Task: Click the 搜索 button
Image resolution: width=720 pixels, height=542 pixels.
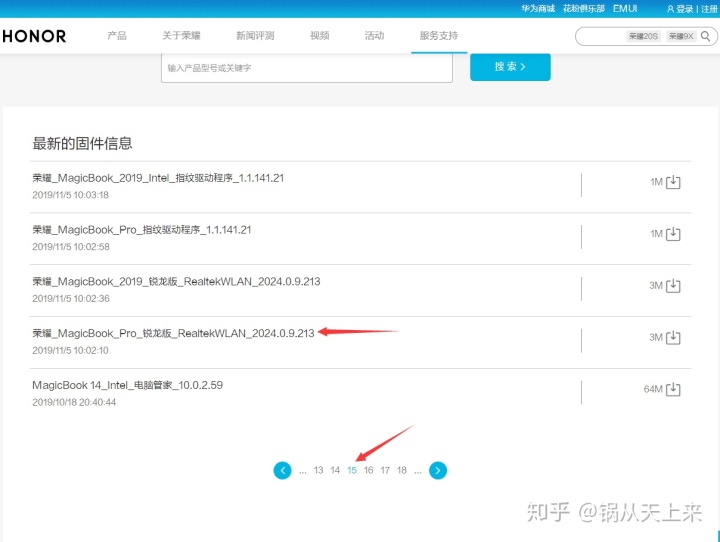Action: pos(510,67)
